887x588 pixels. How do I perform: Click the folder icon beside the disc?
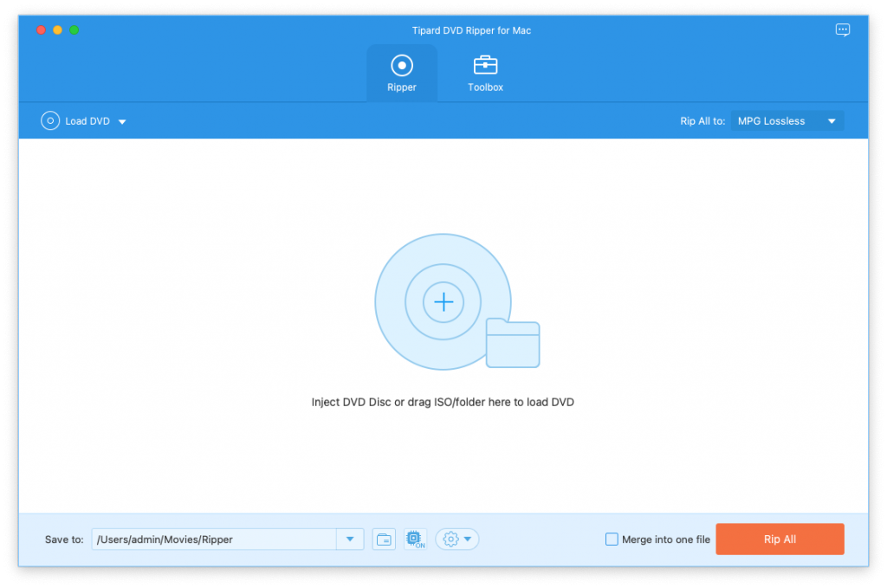(x=513, y=343)
